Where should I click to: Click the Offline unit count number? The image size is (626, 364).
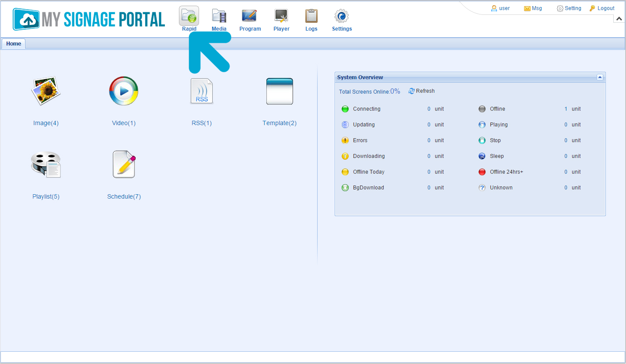(566, 109)
